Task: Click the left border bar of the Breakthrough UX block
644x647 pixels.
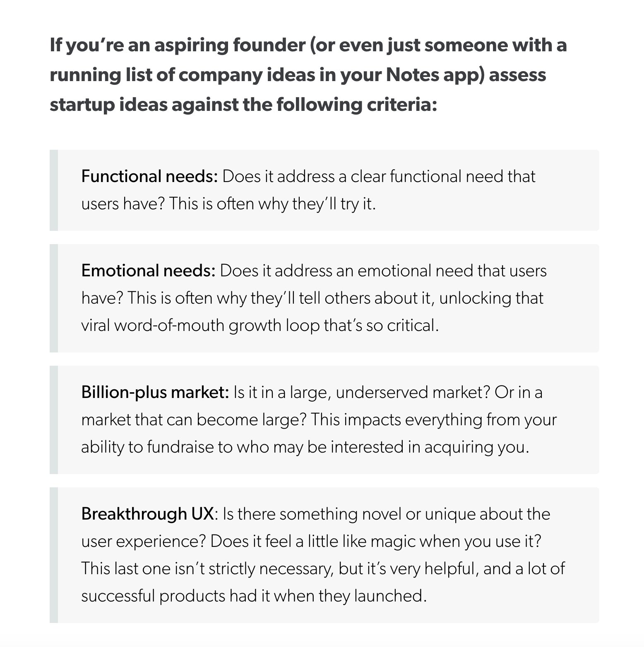Action: pos(54,555)
